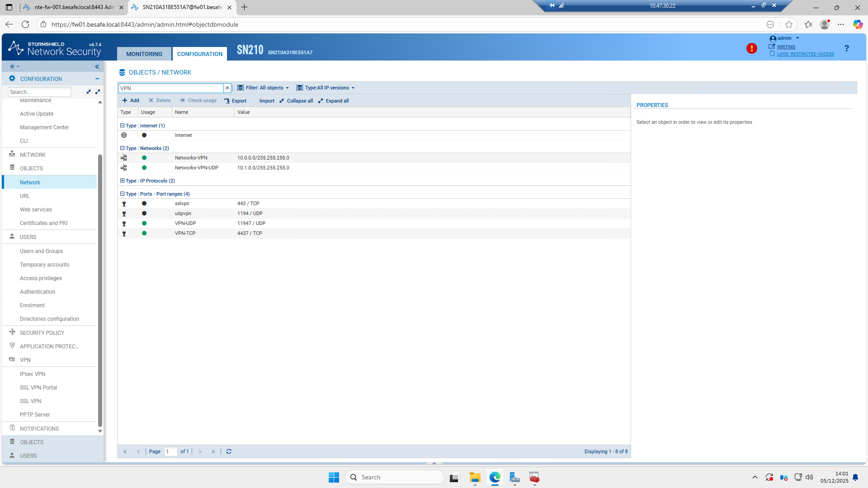Open the help question mark icon
The image size is (868, 488).
coord(846,48)
